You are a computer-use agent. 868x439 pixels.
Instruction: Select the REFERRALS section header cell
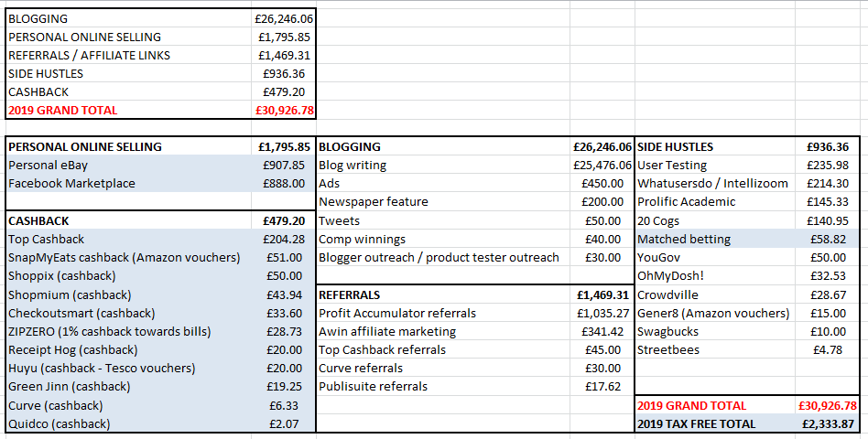pyautogui.click(x=443, y=294)
